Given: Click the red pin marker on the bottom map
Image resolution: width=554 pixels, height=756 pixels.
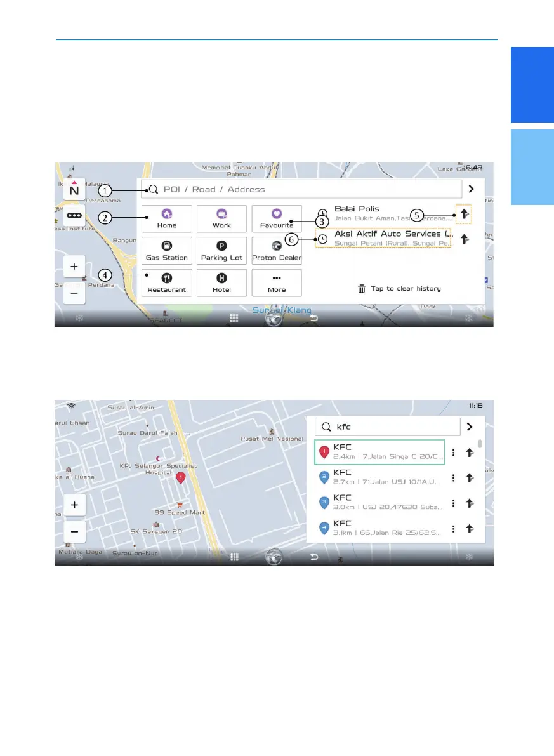Looking at the screenshot, I should [x=181, y=477].
